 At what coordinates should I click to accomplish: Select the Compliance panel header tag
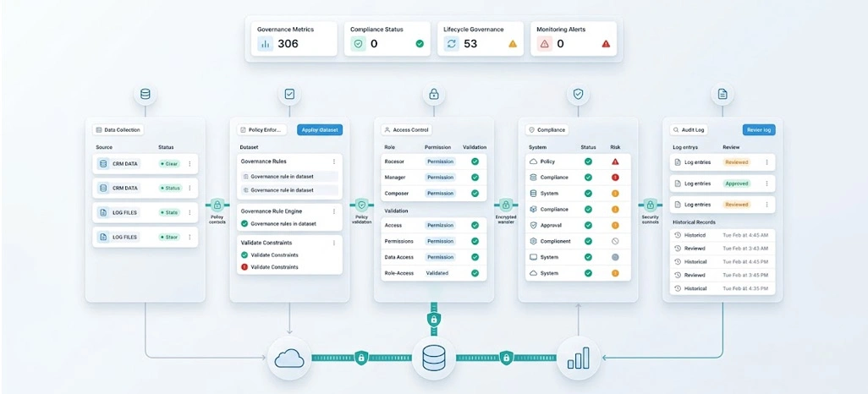(547, 129)
